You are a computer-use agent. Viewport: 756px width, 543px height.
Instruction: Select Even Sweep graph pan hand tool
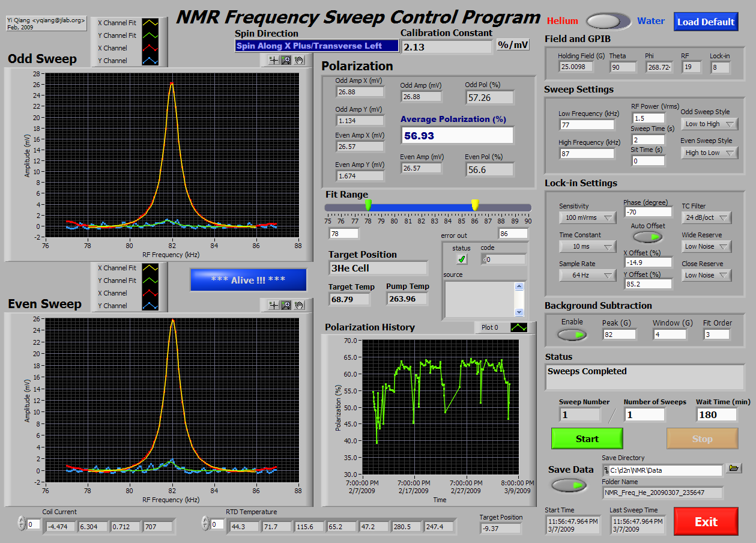[299, 305]
